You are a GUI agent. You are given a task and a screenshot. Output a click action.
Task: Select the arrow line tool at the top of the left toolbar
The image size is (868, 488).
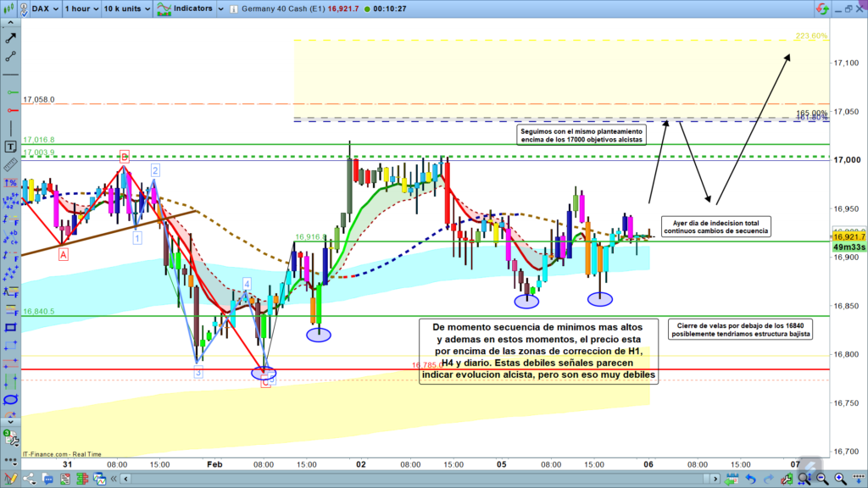(10, 37)
